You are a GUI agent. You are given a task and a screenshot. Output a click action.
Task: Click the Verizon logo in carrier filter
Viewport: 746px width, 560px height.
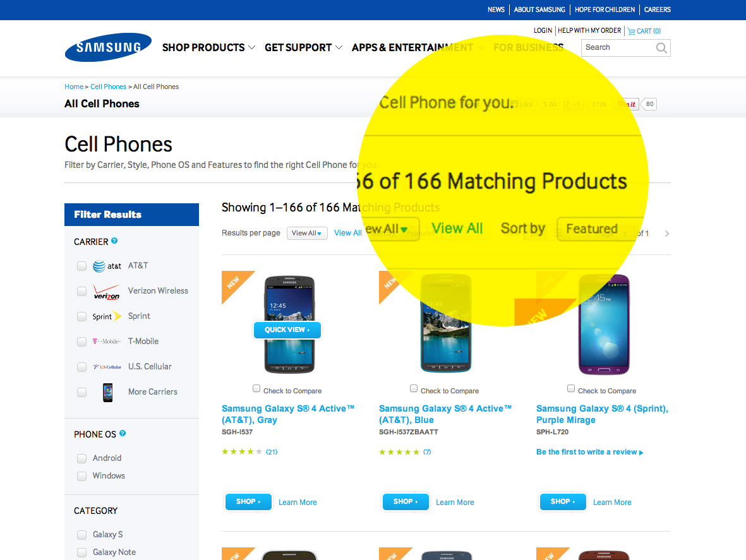point(107,292)
